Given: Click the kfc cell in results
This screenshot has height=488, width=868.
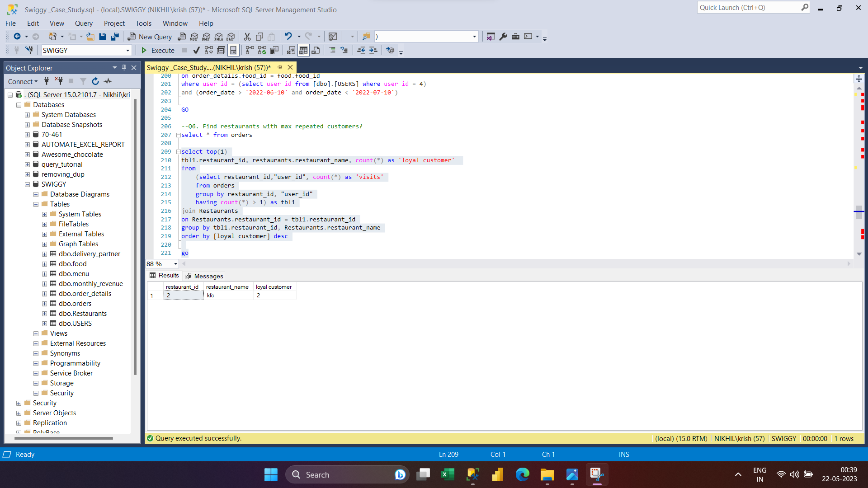Looking at the screenshot, I should (229, 296).
